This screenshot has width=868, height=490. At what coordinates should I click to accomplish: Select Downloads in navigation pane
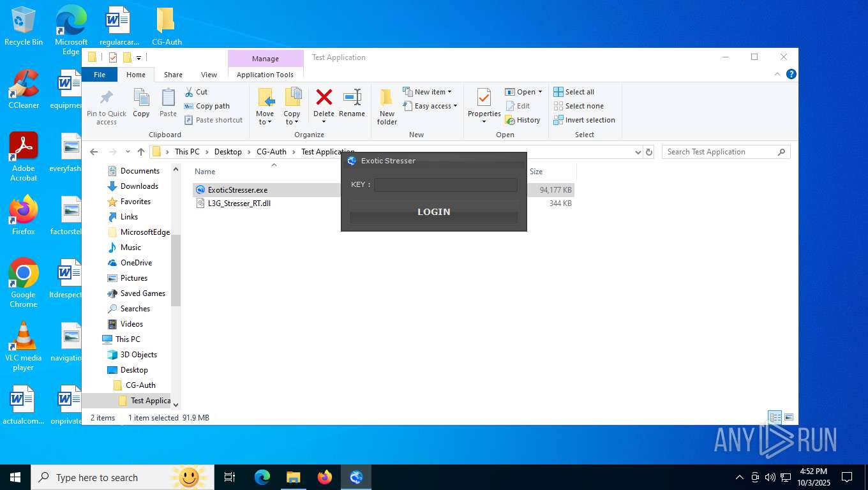click(139, 186)
